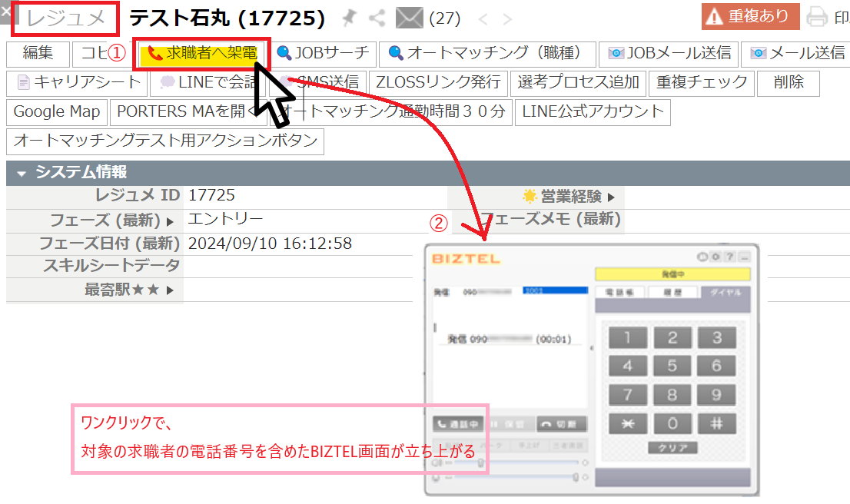Open the 重複あり duplicate warning badge

point(750,16)
